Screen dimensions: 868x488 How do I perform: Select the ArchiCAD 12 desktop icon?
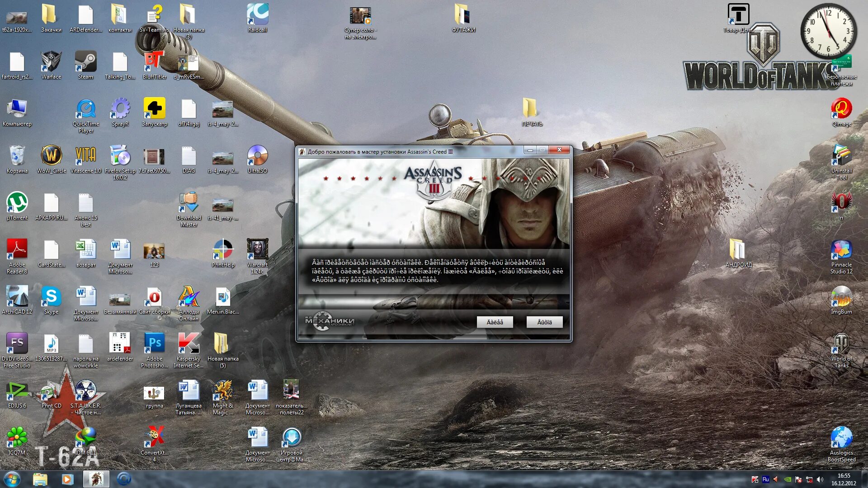tap(17, 300)
